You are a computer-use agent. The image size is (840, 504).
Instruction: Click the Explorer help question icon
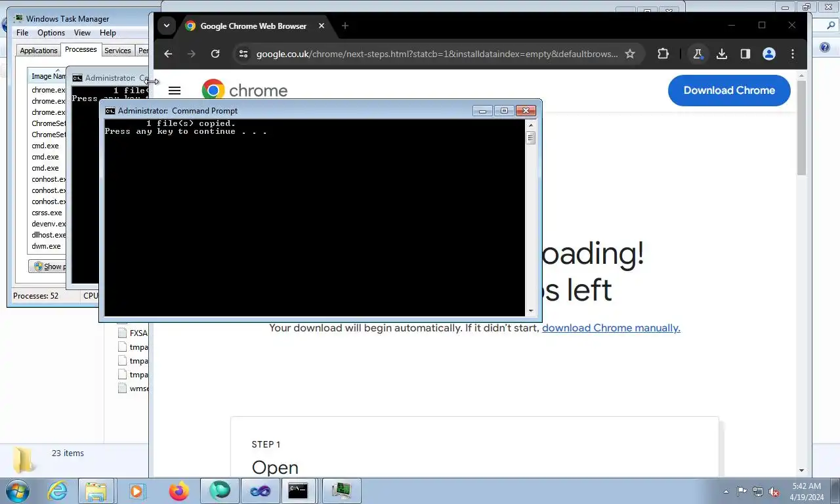click(826, 48)
